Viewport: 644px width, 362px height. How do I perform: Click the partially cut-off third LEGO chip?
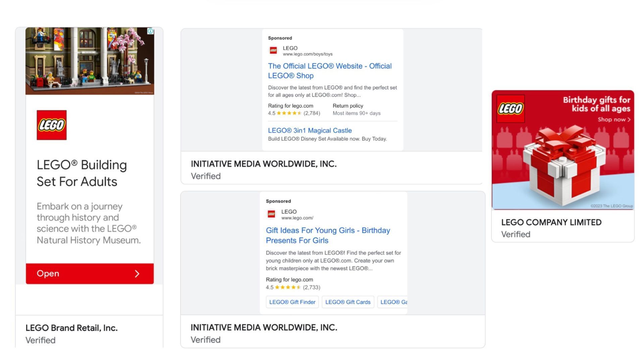click(x=392, y=302)
